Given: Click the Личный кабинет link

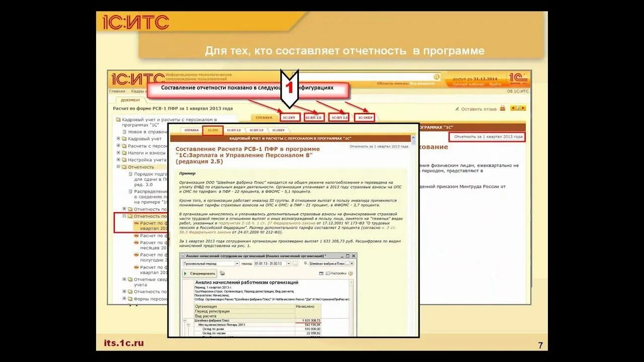Looking at the screenshot, I should pos(469,84).
